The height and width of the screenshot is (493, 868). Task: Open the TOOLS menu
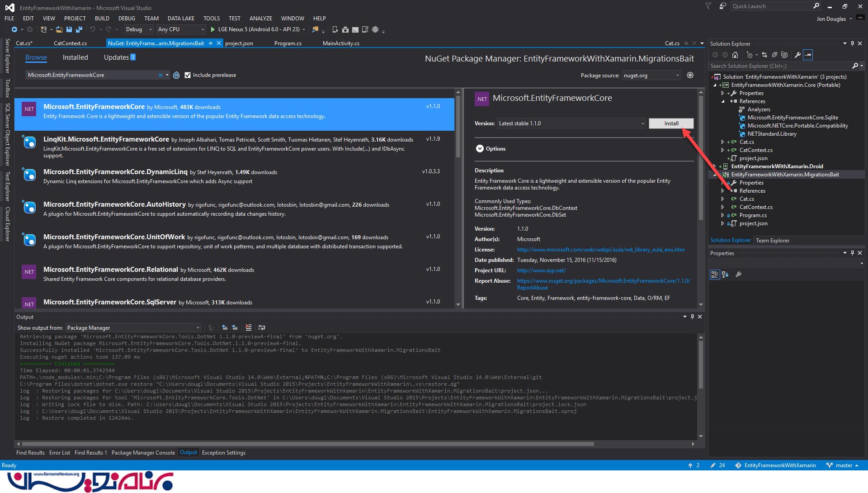(211, 19)
